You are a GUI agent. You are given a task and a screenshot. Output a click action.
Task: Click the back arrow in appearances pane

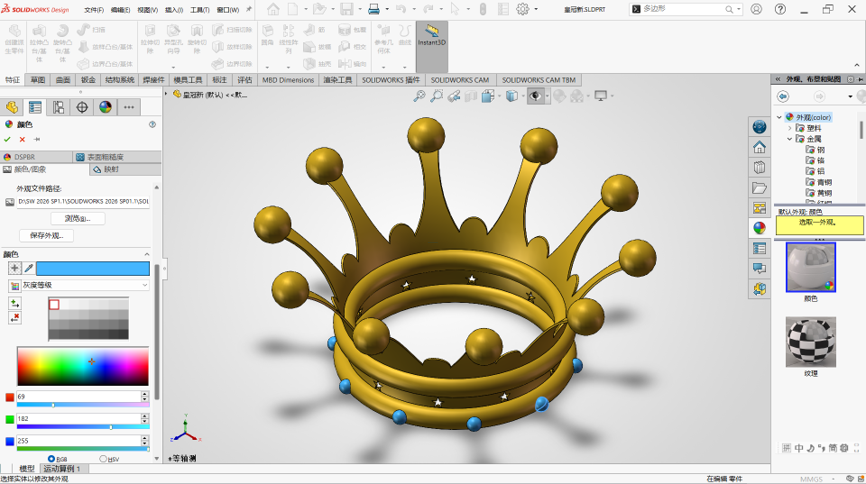point(783,96)
